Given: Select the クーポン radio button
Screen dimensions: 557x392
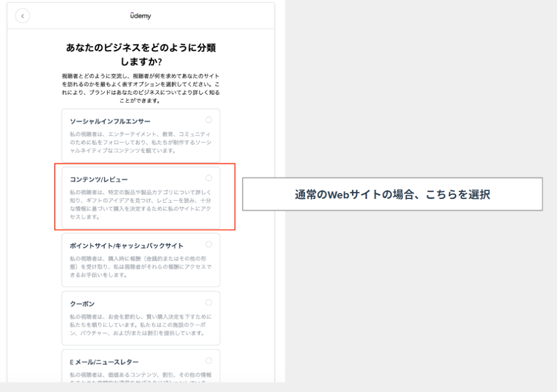Looking at the screenshot, I should pyautogui.click(x=209, y=303).
